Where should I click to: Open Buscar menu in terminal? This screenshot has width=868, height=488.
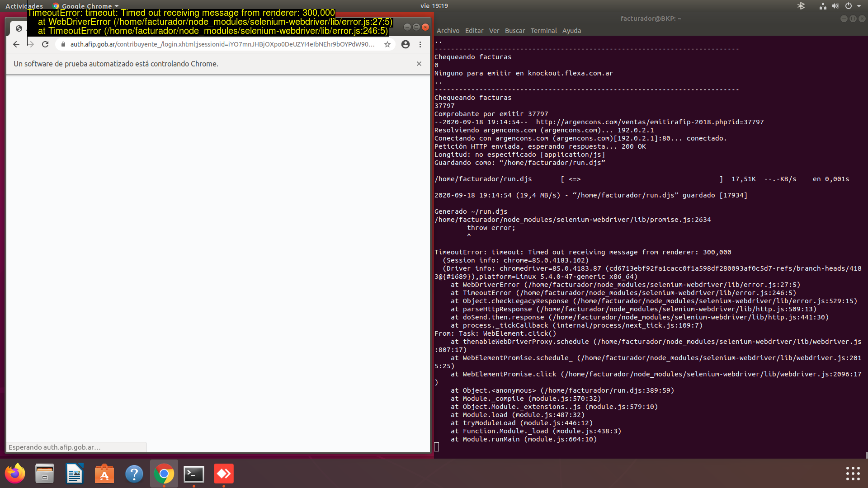pos(515,31)
